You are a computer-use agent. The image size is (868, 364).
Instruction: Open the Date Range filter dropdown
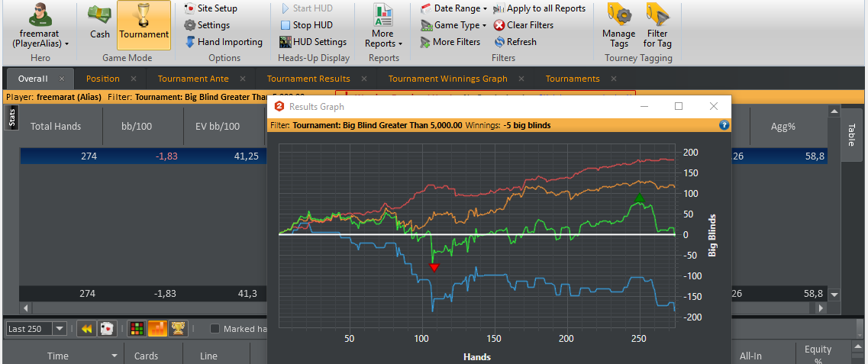tap(453, 8)
